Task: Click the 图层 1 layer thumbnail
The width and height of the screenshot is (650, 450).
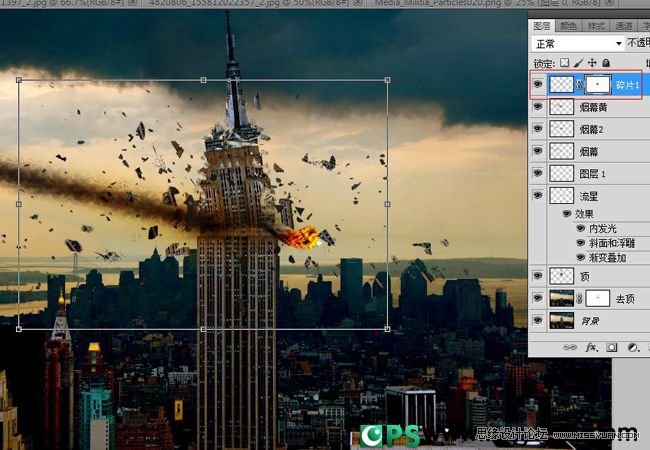Action: 561,173
